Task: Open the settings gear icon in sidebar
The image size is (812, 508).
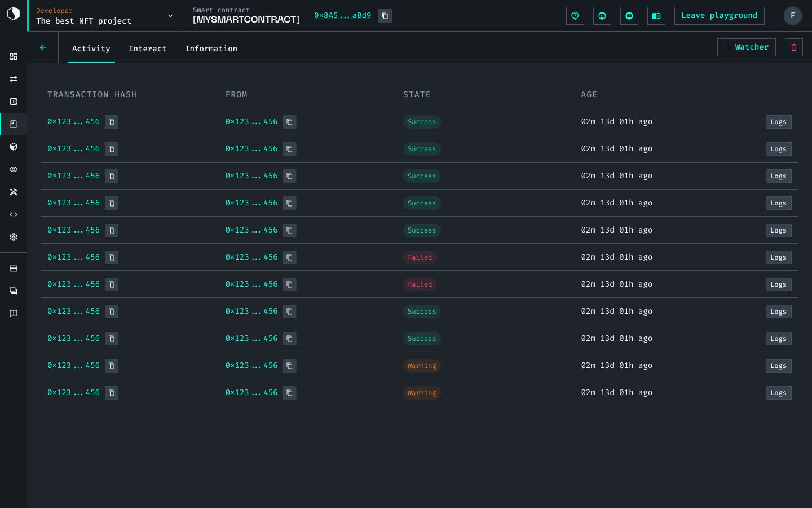Action: 14,237
